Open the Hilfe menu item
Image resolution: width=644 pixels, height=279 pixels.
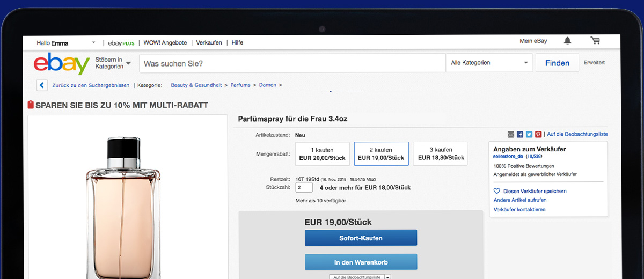(x=237, y=43)
